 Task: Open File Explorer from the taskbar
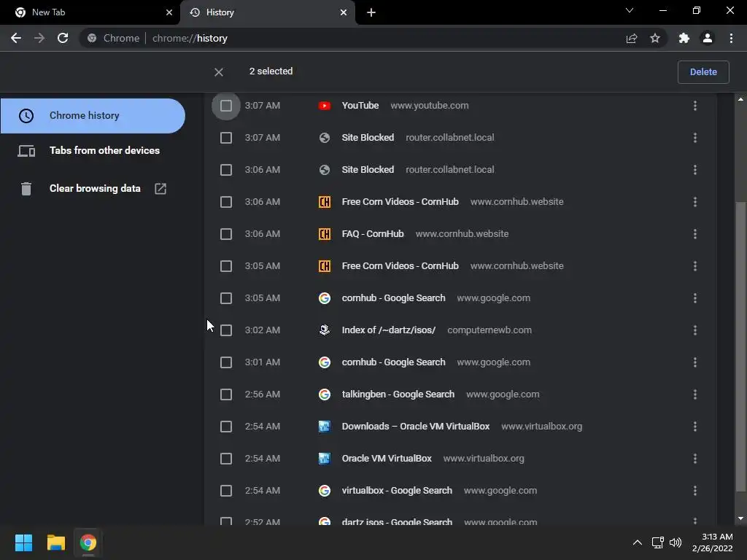click(55, 542)
